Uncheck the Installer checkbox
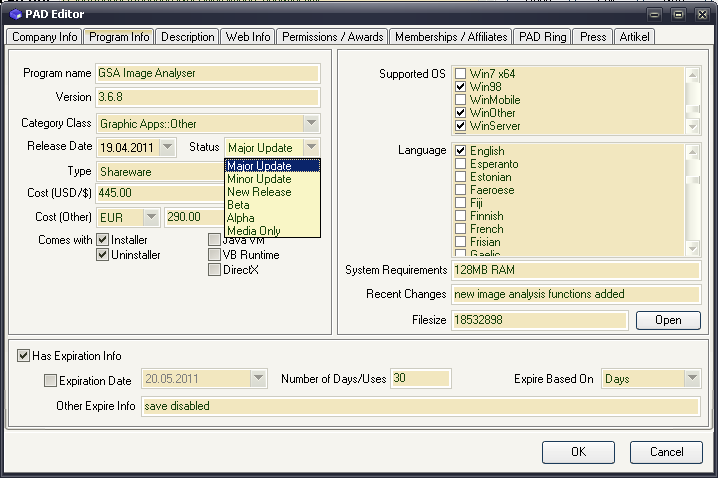Image resolution: width=718 pixels, height=478 pixels. point(103,241)
